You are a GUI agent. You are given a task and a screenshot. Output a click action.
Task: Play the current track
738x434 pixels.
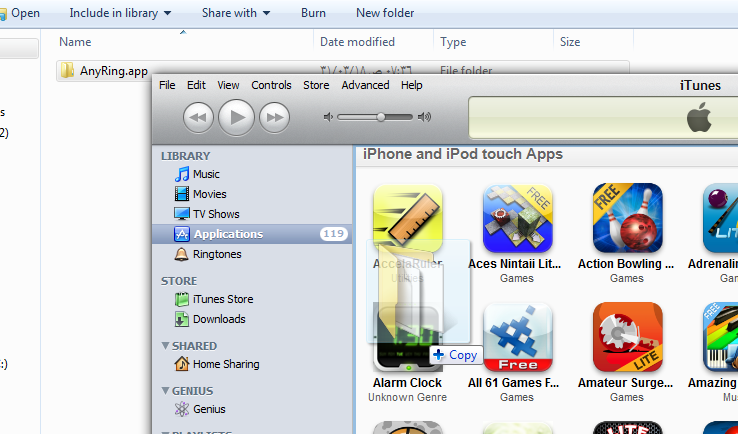click(x=236, y=117)
